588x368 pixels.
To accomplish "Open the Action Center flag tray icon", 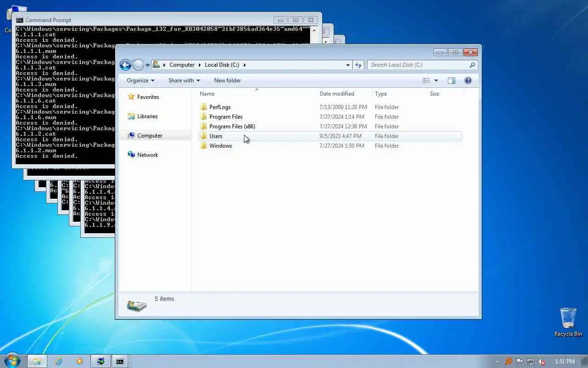I will pos(520,362).
